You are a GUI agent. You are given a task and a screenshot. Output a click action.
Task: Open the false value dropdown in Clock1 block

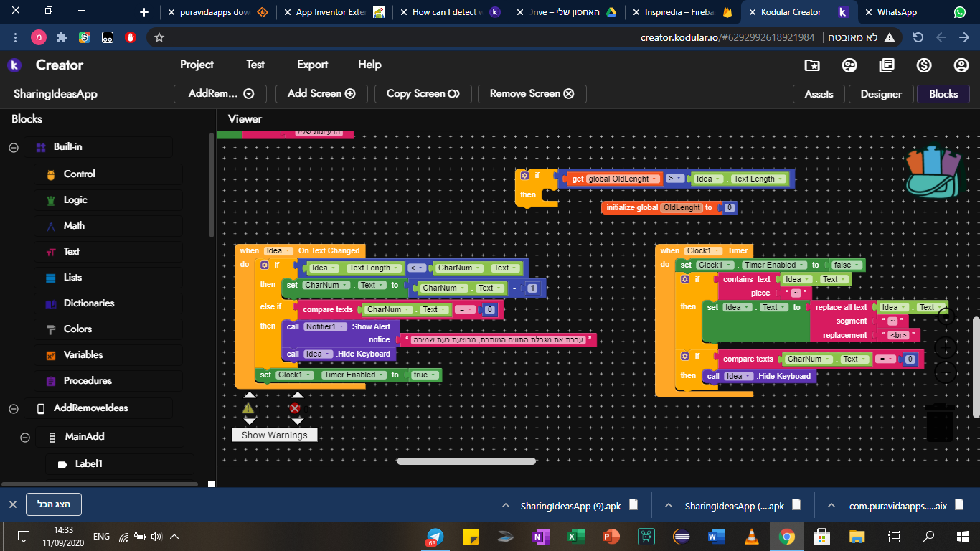click(x=857, y=265)
